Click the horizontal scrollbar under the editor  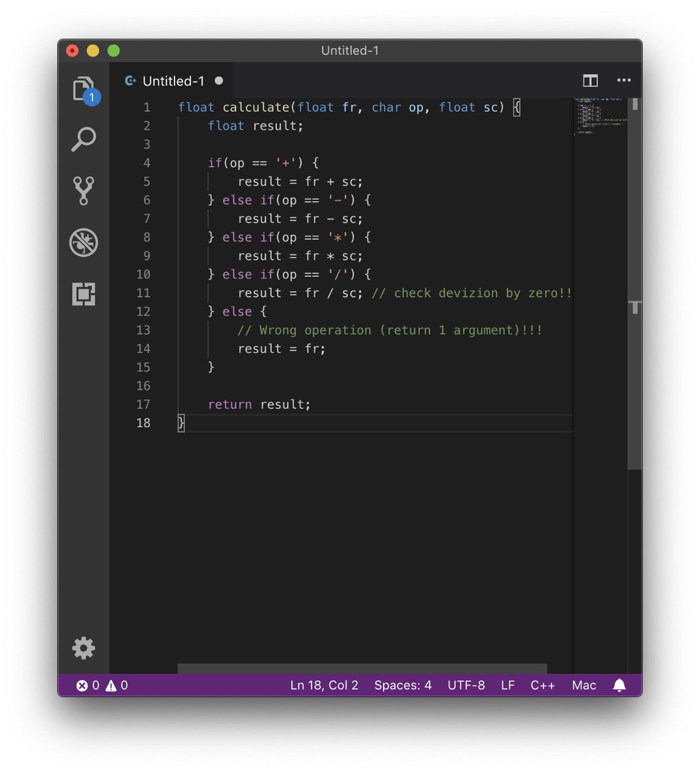pyautogui.click(x=362, y=669)
